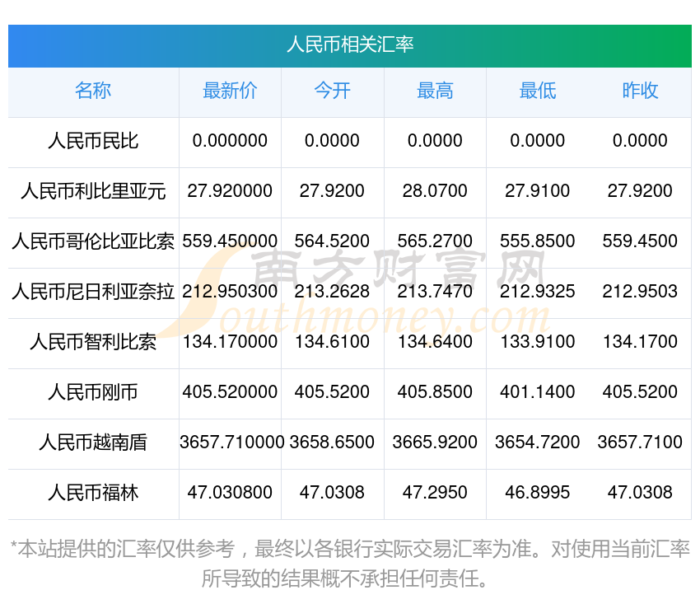Click the high value 47.2950
This screenshot has height=604, width=700.
pos(435,493)
